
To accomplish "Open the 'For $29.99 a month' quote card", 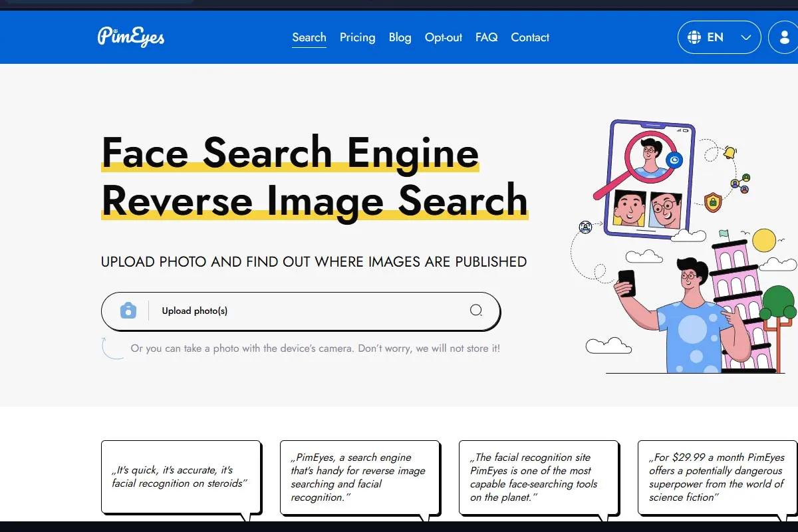I will [x=718, y=477].
